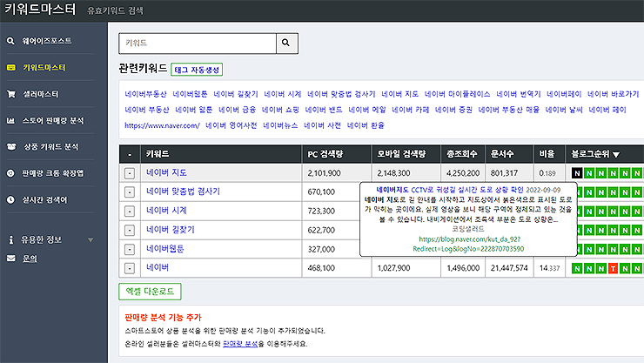Click the magnifier icon next to 웨어이즈포스트

[10, 41]
